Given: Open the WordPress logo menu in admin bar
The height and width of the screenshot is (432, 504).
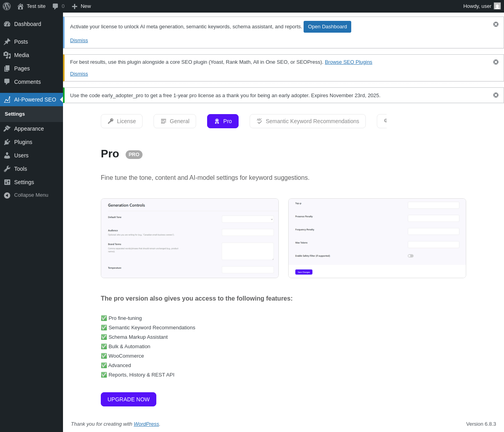Looking at the screenshot, I should (7, 6).
